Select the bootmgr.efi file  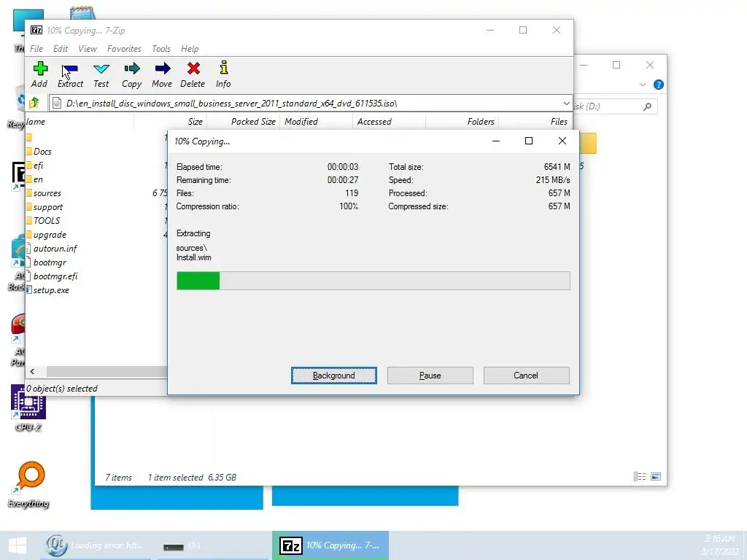pyautogui.click(x=55, y=276)
